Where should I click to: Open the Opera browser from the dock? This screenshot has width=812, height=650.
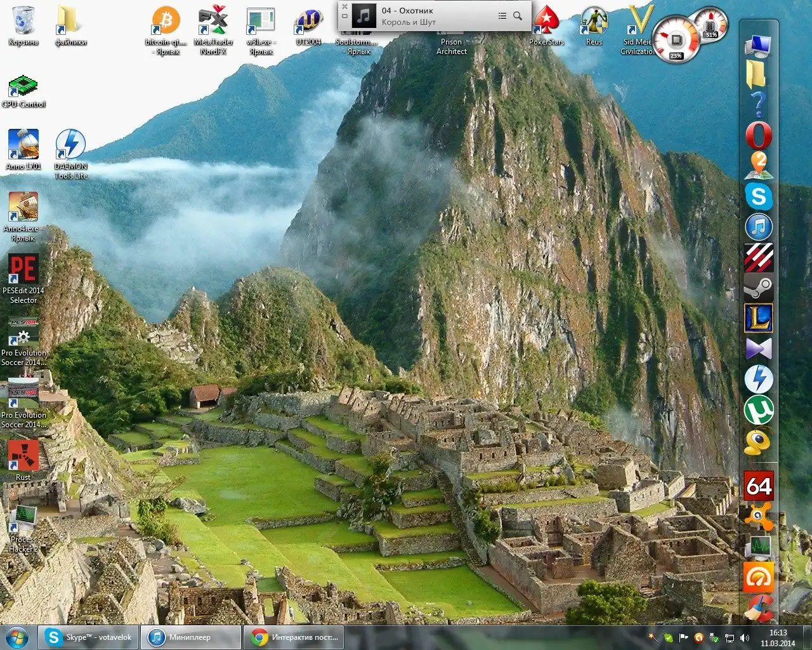tap(758, 135)
